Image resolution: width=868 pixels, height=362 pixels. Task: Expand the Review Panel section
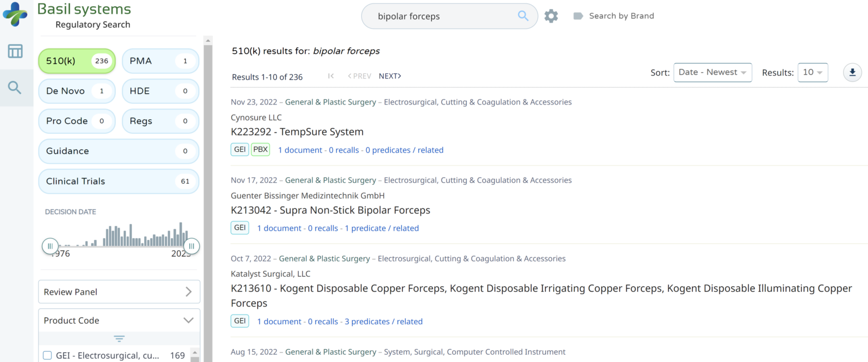pyautogui.click(x=119, y=292)
